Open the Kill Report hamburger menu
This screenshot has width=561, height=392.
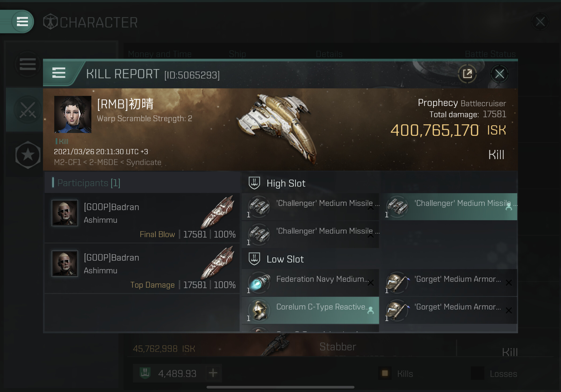coord(59,73)
